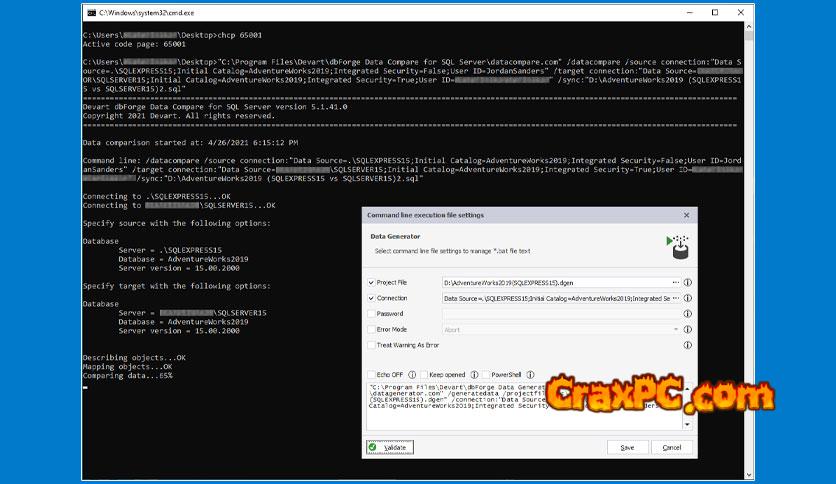Close the cmd.exe window
Viewport: 836px width, 484px height.
(x=741, y=12)
